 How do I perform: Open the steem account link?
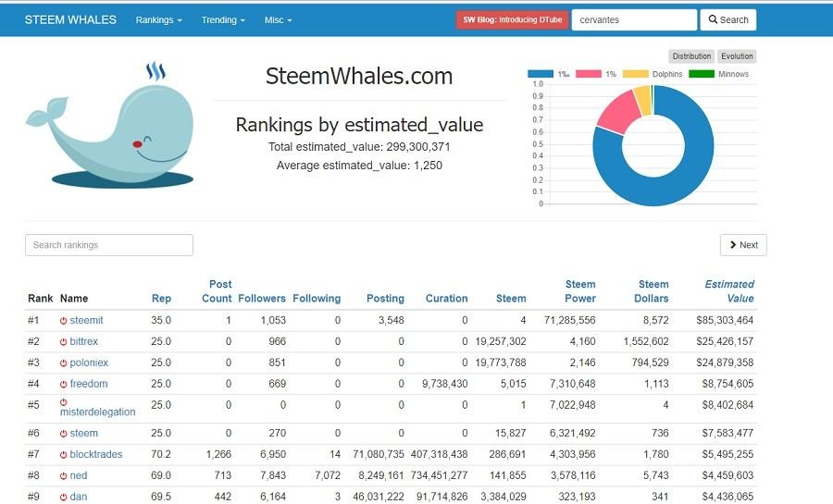point(84,434)
